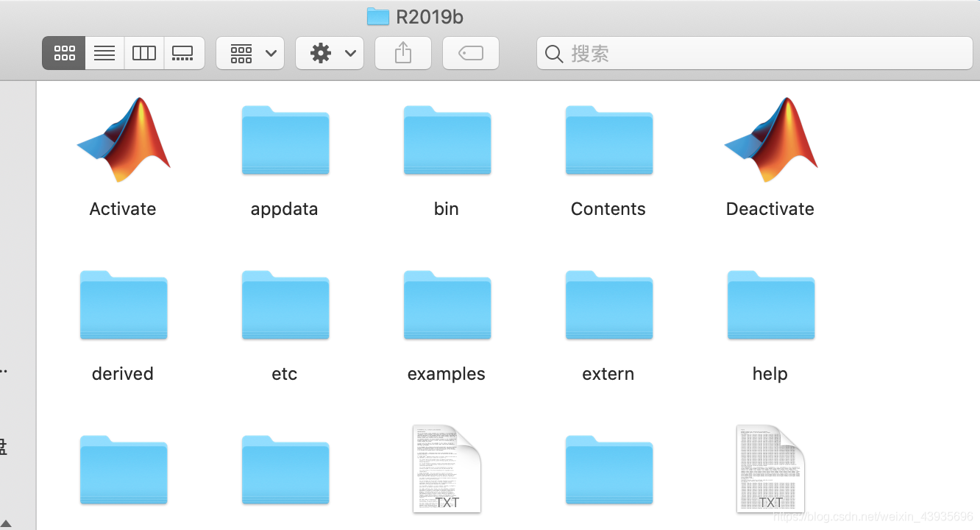This screenshot has height=530, width=980.
Task: Open the group-by arrangement dropdown
Action: [x=250, y=53]
